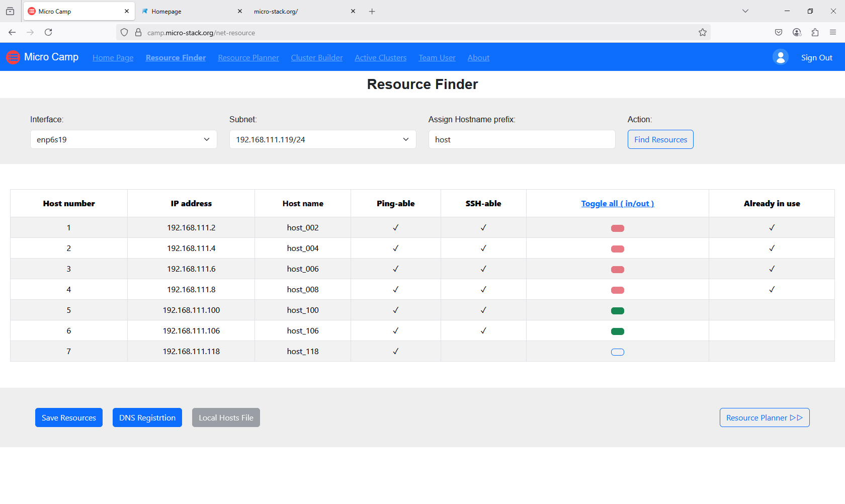Image resolution: width=845 pixels, height=504 pixels.
Task: Click host name host_118 cell
Action: [x=303, y=352]
